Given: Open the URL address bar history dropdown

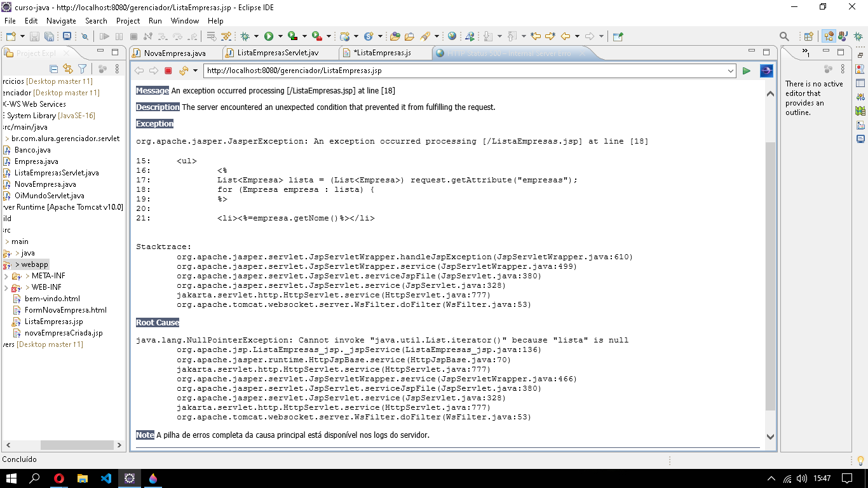Looking at the screenshot, I should pos(730,71).
